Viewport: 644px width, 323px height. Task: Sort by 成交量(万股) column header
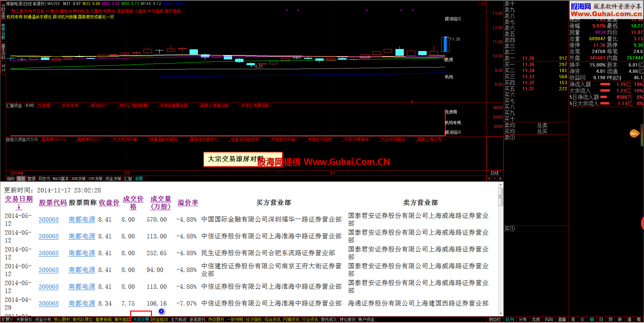point(161,202)
